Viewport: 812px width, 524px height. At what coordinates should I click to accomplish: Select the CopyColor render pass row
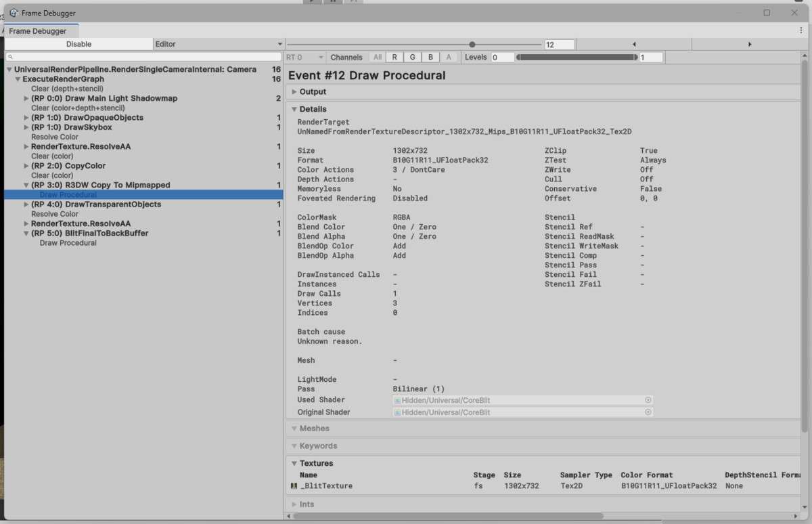143,166
